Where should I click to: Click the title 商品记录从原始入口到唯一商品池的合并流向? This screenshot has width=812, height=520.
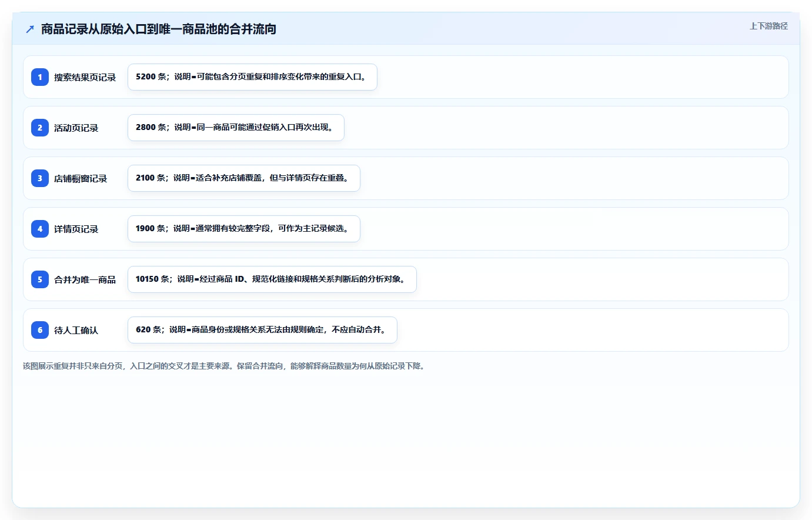[159, 29]
